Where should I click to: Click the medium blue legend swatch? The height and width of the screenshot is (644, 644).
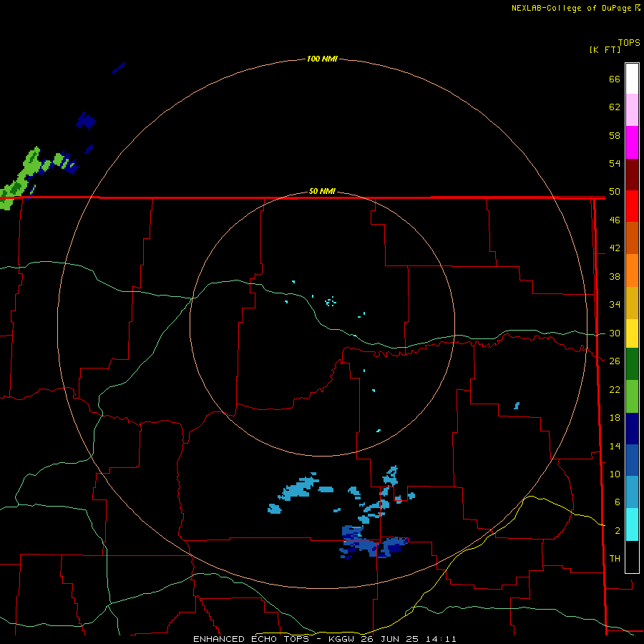[x=632, y=460]
